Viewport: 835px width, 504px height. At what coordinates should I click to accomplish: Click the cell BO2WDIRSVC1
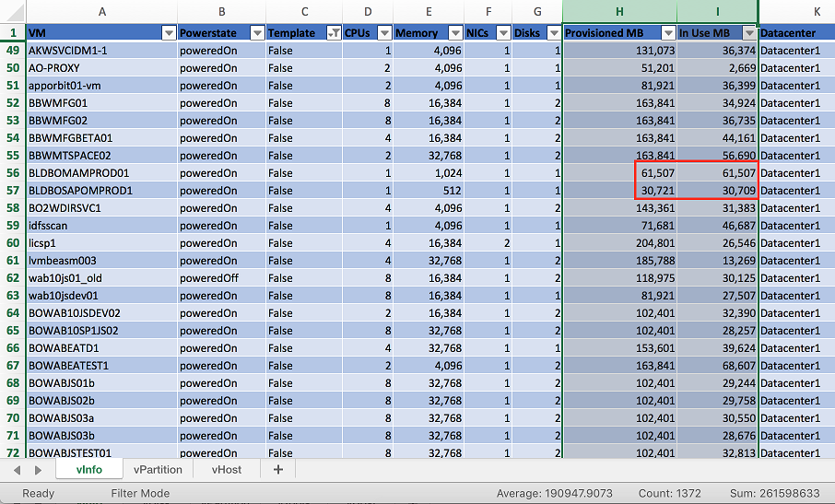(101, 208)
